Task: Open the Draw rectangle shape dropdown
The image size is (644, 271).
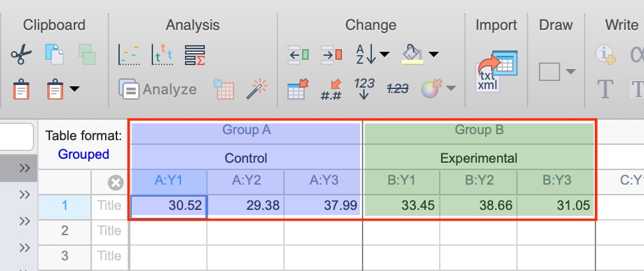Action: 569,72
